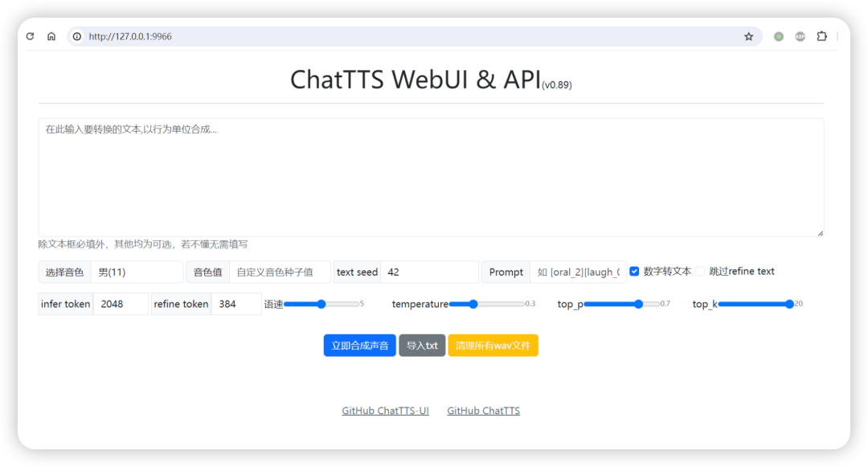The image size is (868, 467).
Task: Click the ChatTTS WebUI & API heading
Action: (416, 79)
